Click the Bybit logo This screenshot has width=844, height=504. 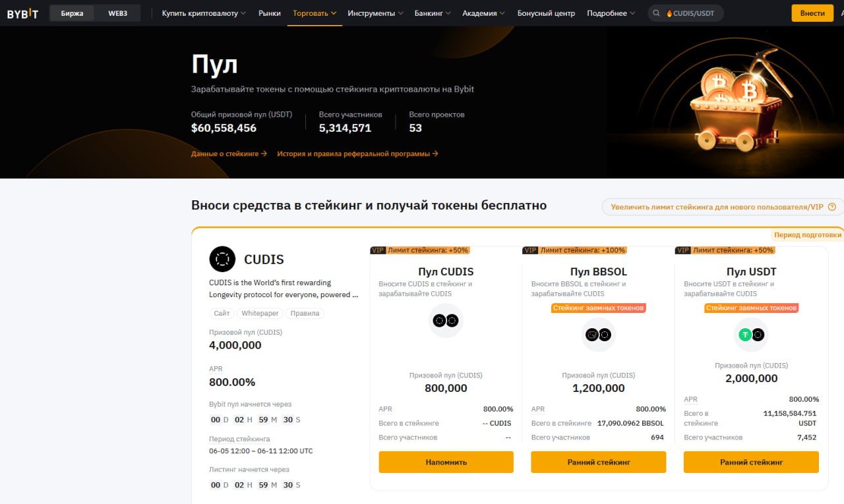click(22, 13)
